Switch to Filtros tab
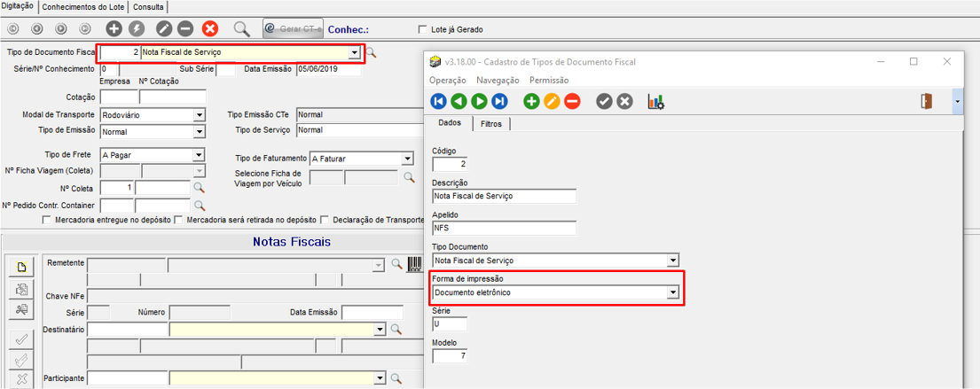This screenshot has width=980, height=389. (x=491, y=124)
